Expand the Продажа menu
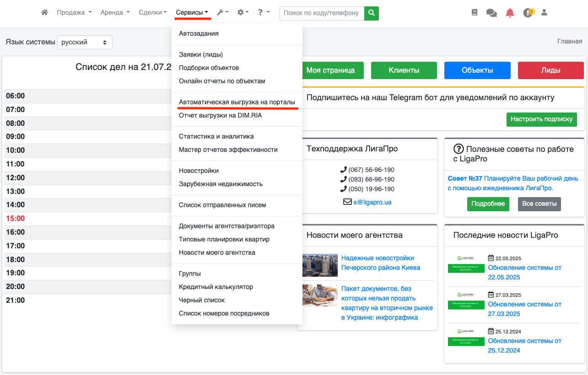588x375 pixels. point(74,13)
